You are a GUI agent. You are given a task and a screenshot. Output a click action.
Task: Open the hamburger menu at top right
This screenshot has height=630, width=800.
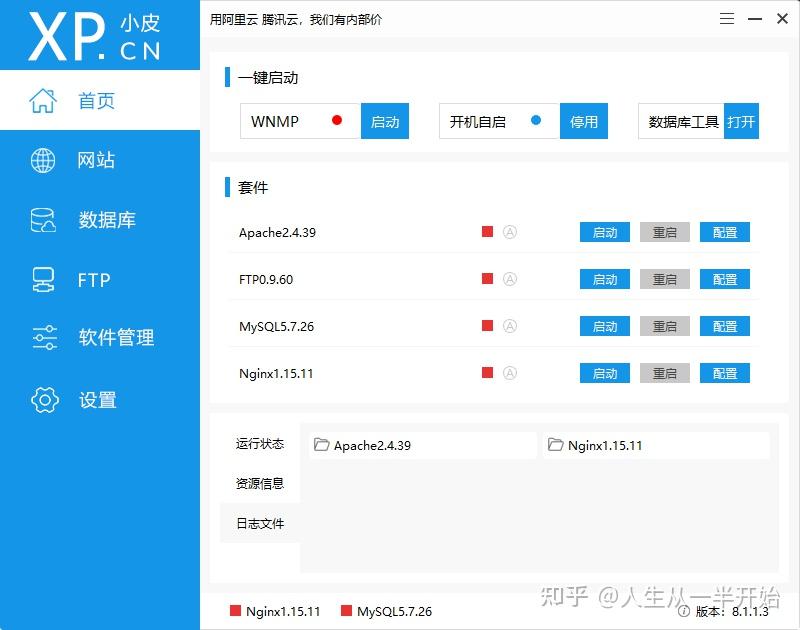(x=726, y=18)
